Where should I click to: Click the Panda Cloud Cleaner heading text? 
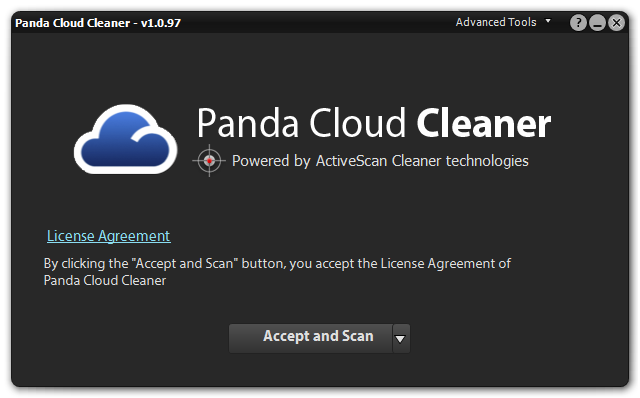373,123
